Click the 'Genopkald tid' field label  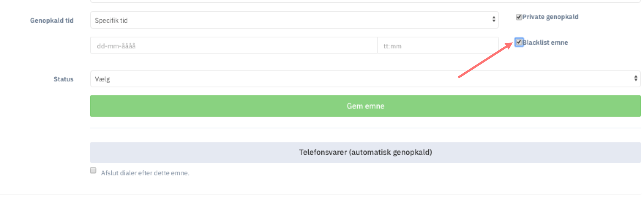click(x=52, y=21)
